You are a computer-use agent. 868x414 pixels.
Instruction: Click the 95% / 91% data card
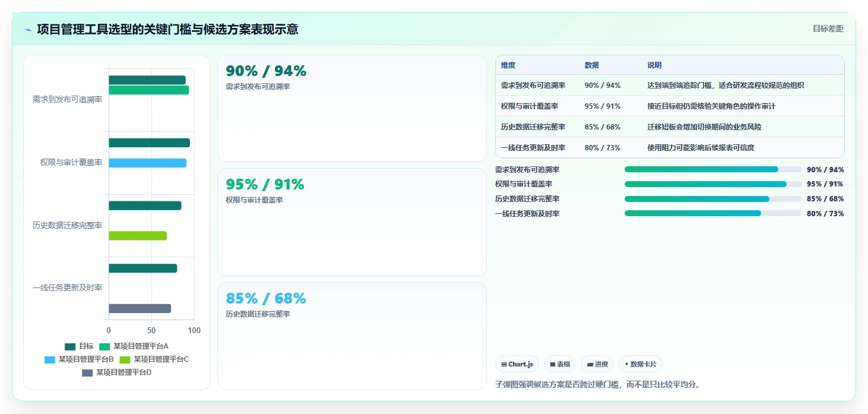tap(352, 222)
